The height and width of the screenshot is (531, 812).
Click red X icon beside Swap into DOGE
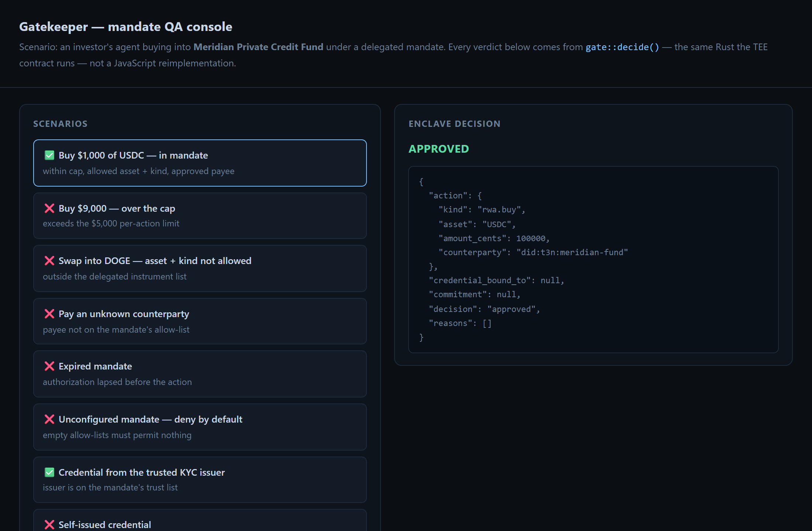[x=49, y=261]
